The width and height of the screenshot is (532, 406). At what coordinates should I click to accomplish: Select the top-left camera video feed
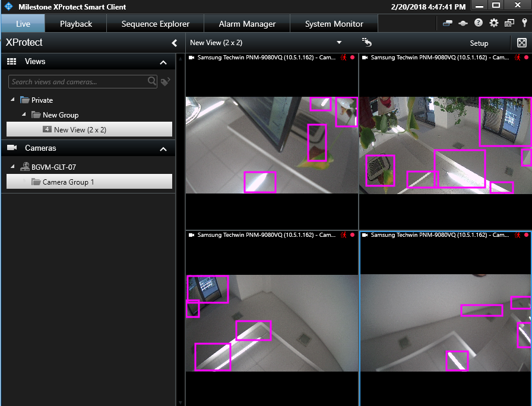272,145
